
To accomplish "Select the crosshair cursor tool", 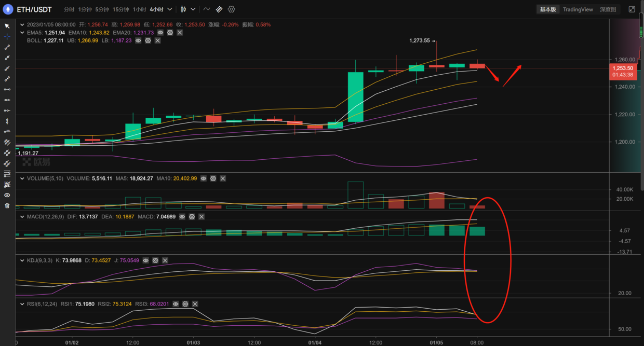I will [7, 36].
